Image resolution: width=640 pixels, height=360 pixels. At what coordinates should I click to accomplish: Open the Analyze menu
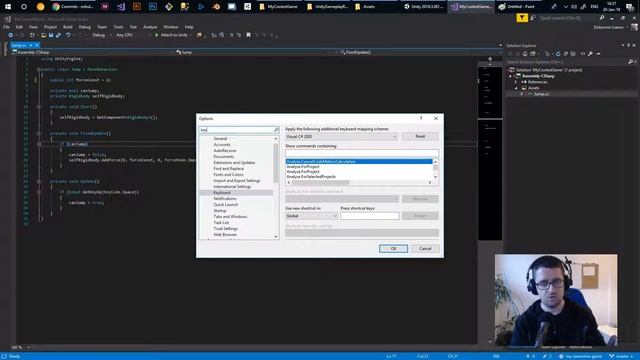pos(150,27)
